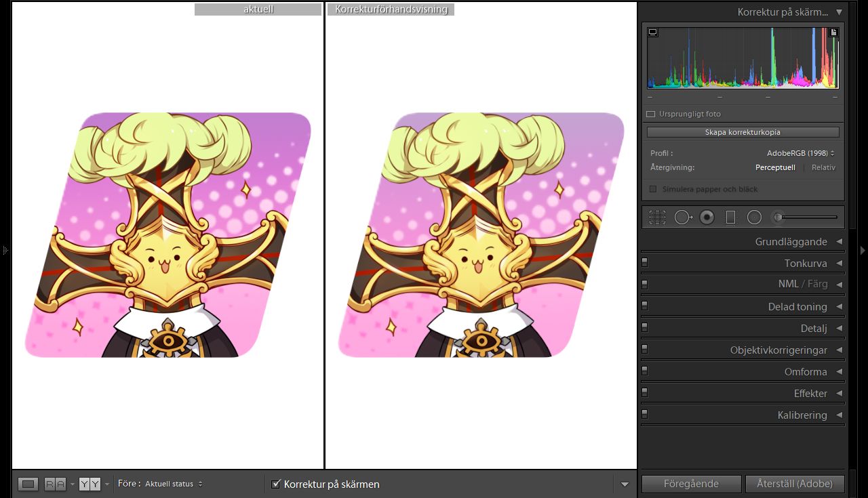The width and height of the screenshot is (868, 498).
Task: Click the Återställ (Adobe) button
Action: (795, 484)
